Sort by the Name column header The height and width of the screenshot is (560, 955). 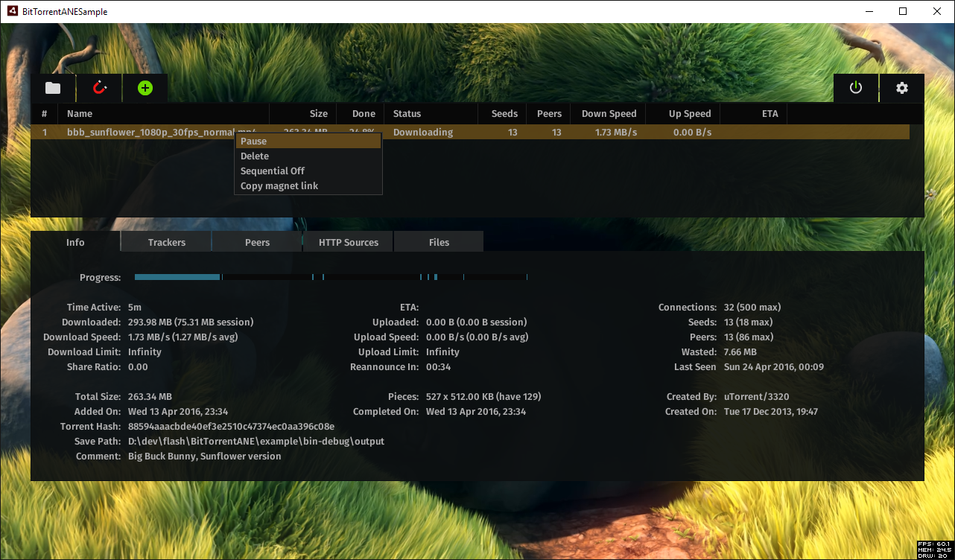[x=165, y=114]
